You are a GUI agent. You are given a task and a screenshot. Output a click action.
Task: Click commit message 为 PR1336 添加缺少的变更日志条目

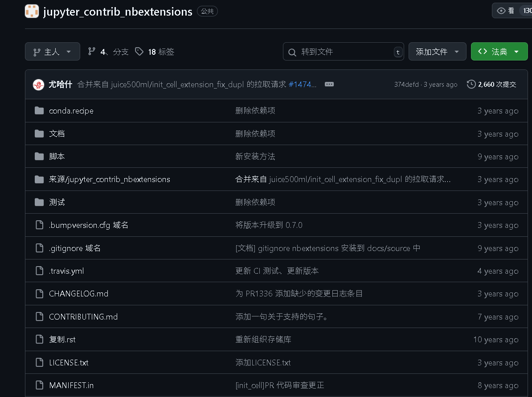coord(299,294)
